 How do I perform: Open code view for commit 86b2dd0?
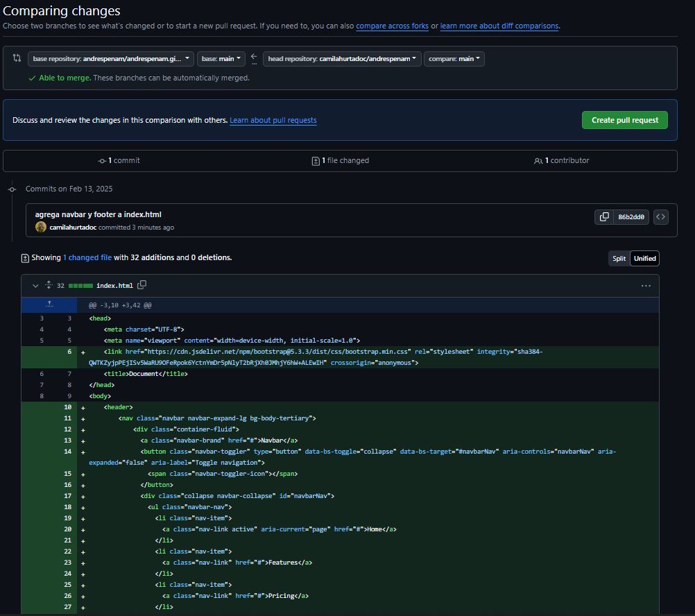coord(660,216)
